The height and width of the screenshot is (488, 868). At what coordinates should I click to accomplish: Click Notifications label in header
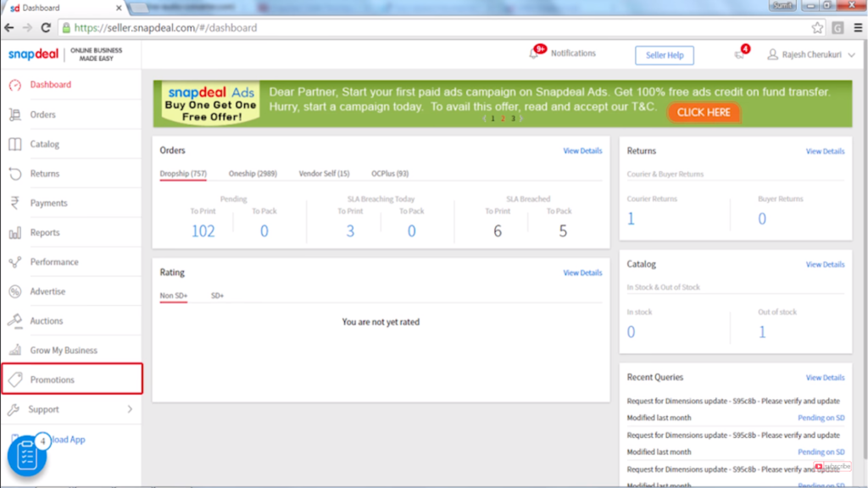coord(573,53)
